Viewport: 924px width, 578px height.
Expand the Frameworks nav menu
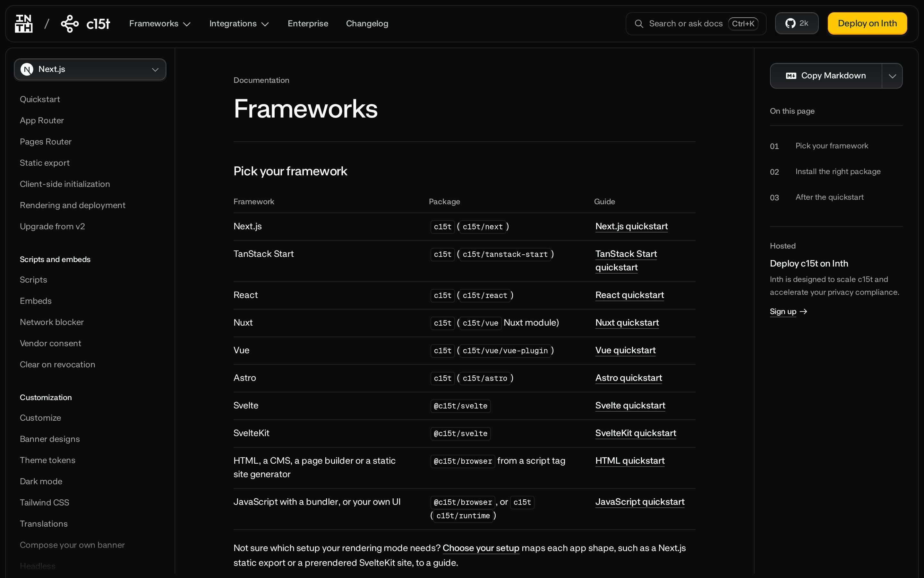(159, 24)
